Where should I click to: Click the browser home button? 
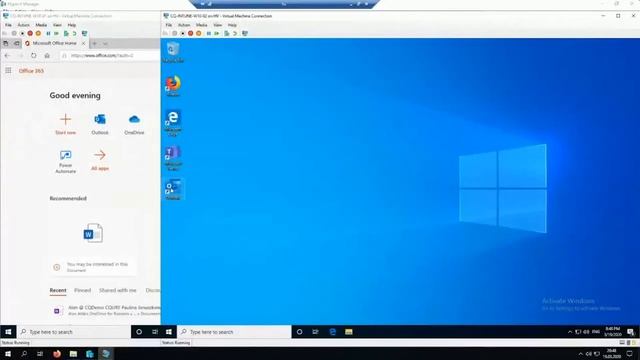[47, 56]
